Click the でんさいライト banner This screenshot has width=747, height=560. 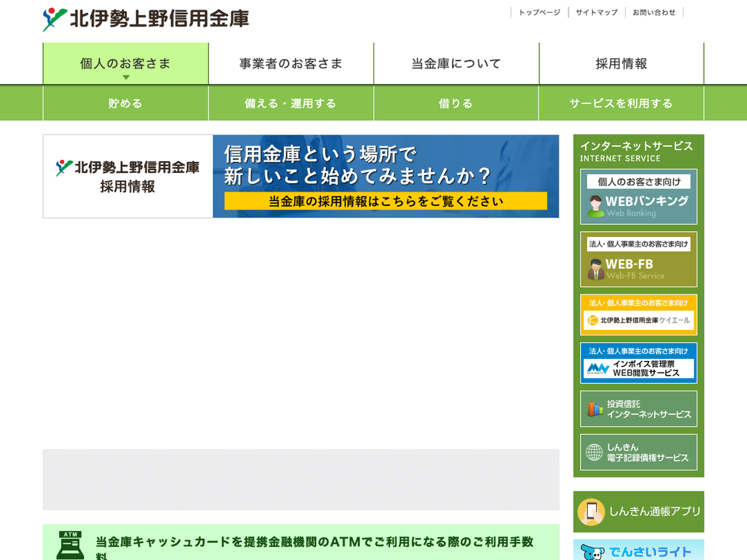638,551
